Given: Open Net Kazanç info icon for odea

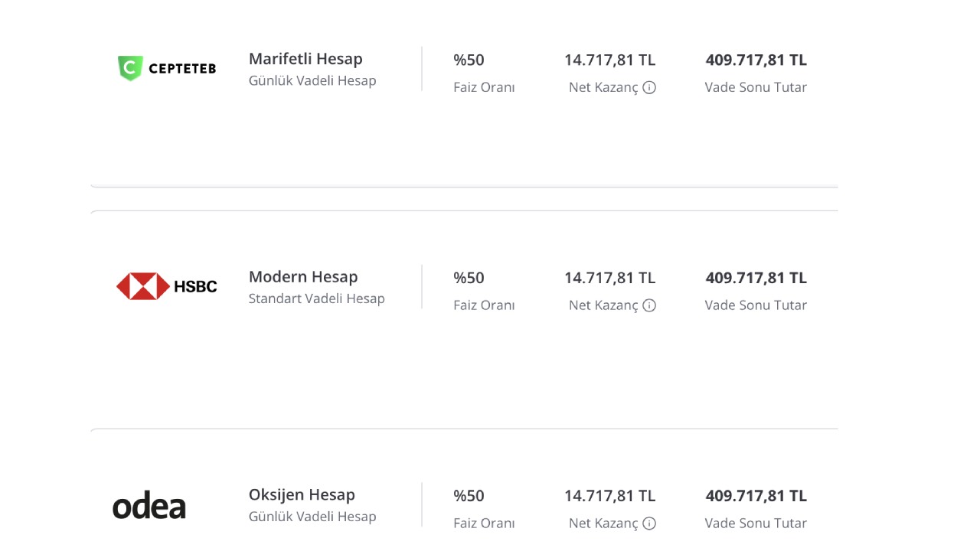Looking at the screenshot, I should tap(649, 523).
